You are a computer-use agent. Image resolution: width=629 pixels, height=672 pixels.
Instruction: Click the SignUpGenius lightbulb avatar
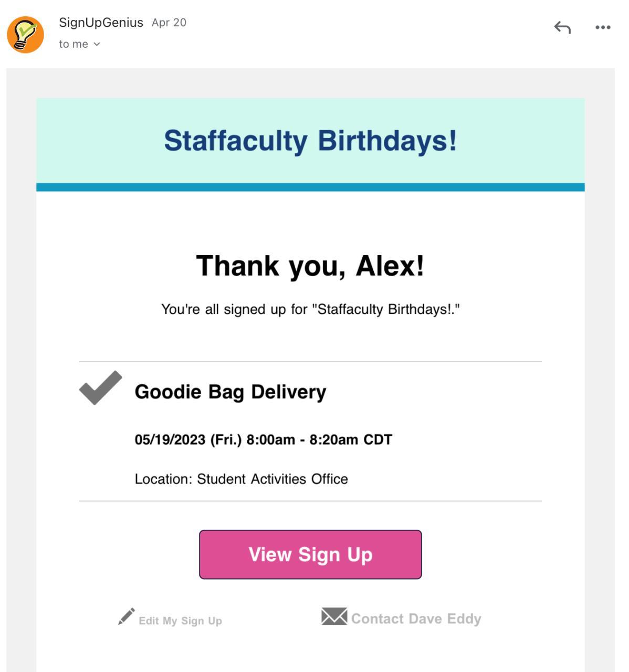pos(25,35)
